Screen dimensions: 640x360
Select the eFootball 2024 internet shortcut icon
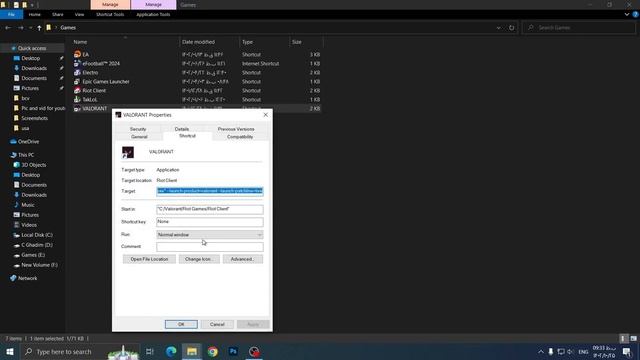77,63
